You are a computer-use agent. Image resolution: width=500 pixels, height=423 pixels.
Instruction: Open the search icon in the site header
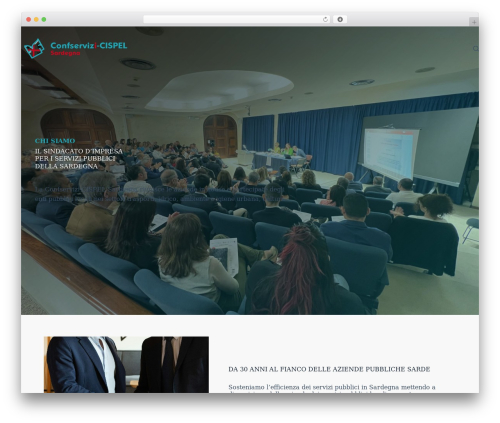click(476, 49)
